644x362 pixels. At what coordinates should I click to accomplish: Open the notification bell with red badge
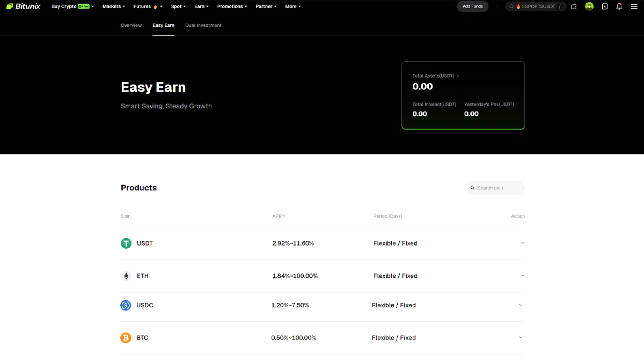[620, 6]
